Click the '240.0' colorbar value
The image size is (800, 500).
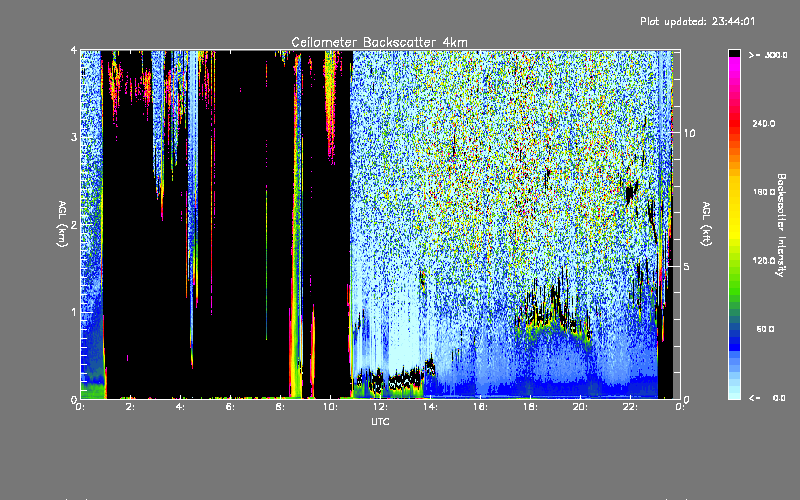click(764, 123)
